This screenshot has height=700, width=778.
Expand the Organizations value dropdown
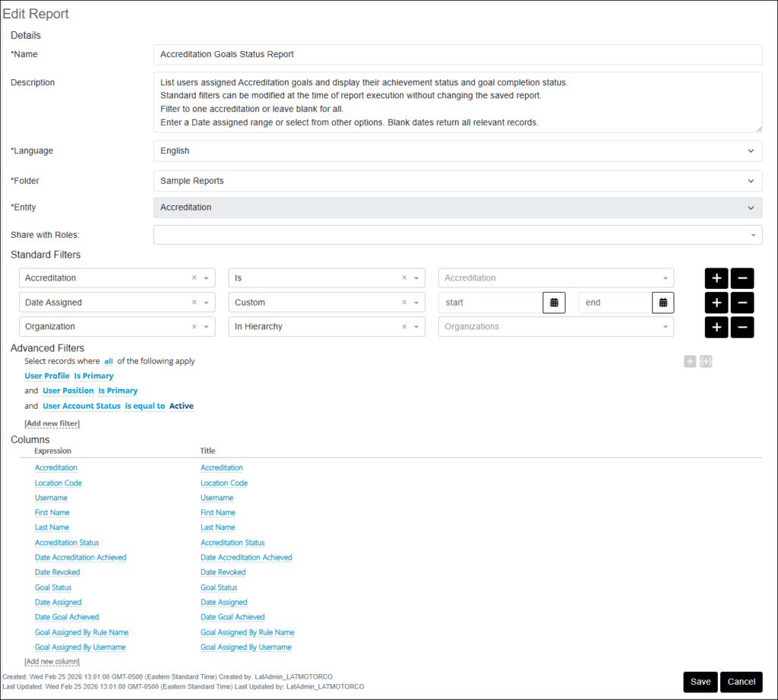(555, 327)
